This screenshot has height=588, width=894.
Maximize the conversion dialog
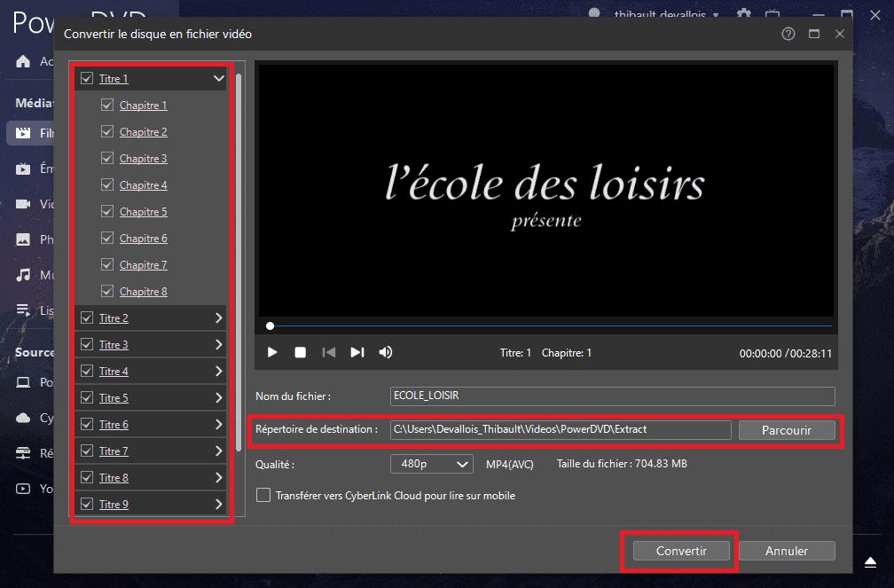(x=814, y=35)
